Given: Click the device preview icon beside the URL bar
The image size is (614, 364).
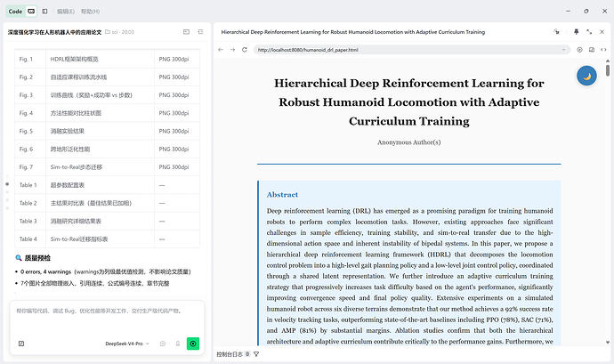Looking at the screenshot, I should pos(592,50).
